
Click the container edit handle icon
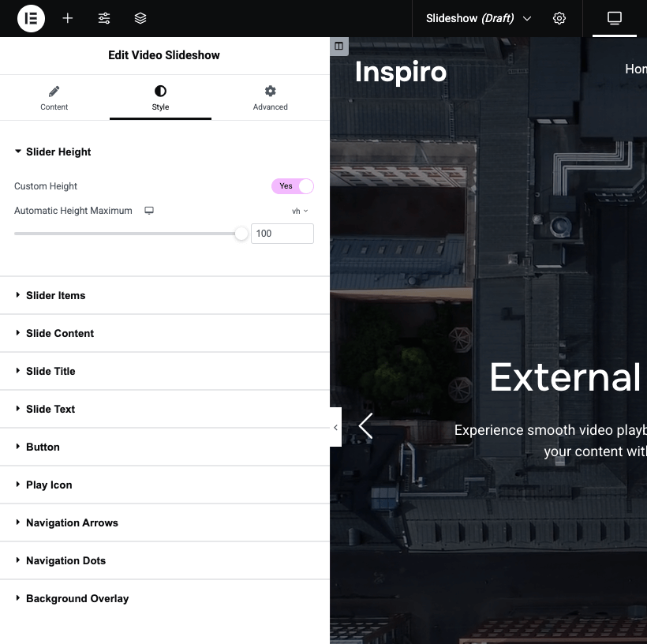pyautogui.click(x=338, y=46)
